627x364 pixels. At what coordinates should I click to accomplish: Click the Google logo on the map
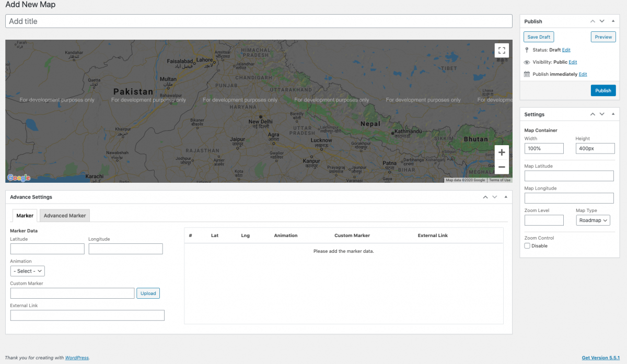pos(18,178)
